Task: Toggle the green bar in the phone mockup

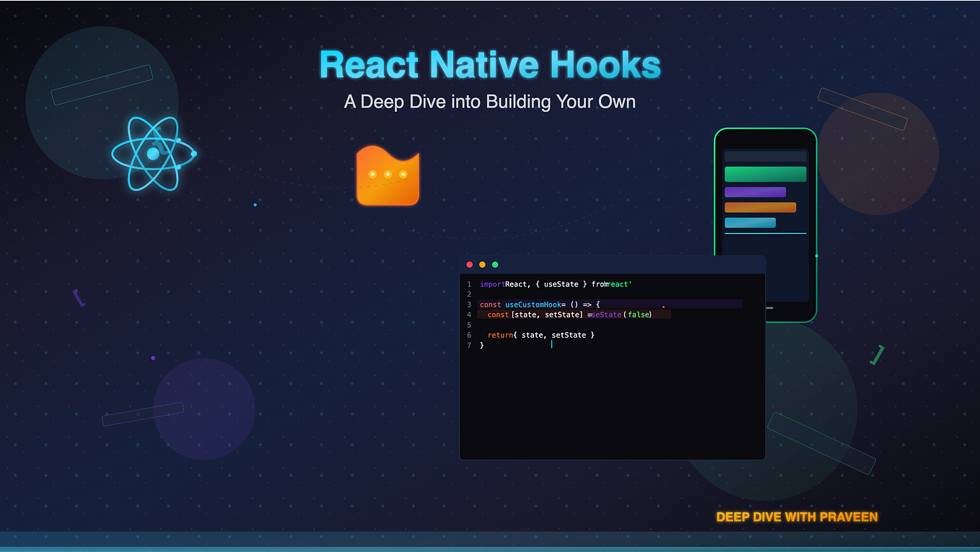Action: pyautogui.click(x=765, y=174)
